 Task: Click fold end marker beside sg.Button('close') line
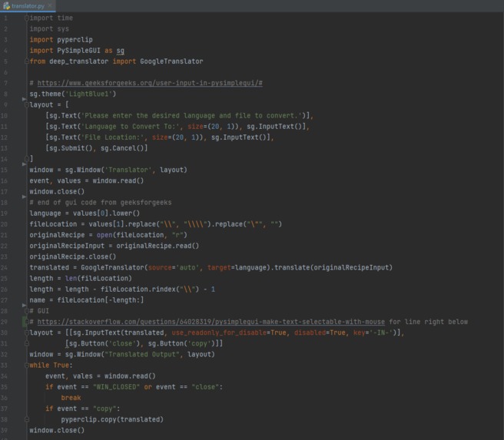pos(27,344)
